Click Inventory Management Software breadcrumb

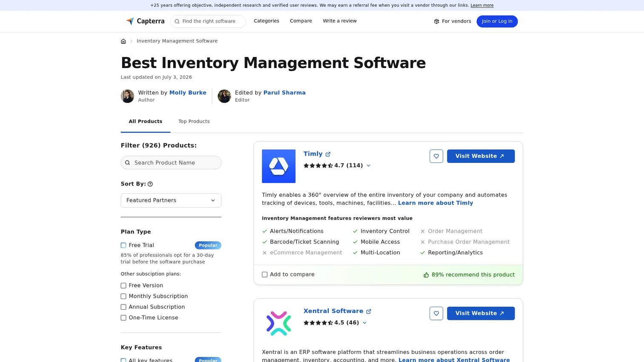(177, 41)
